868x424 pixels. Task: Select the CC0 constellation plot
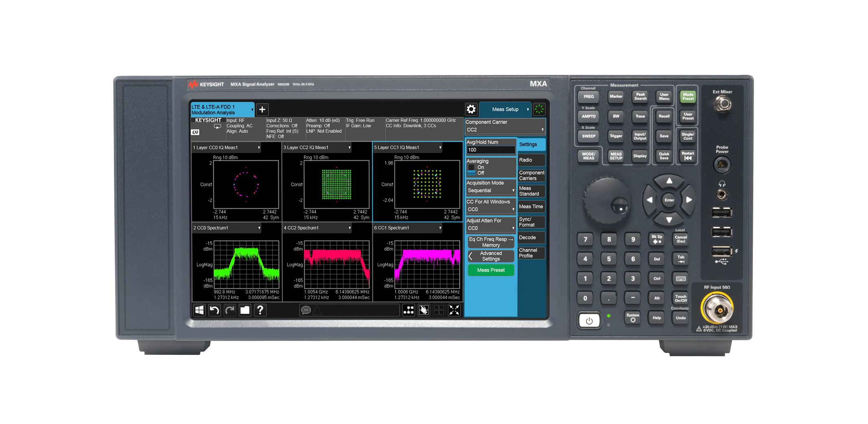click(246, 184)
